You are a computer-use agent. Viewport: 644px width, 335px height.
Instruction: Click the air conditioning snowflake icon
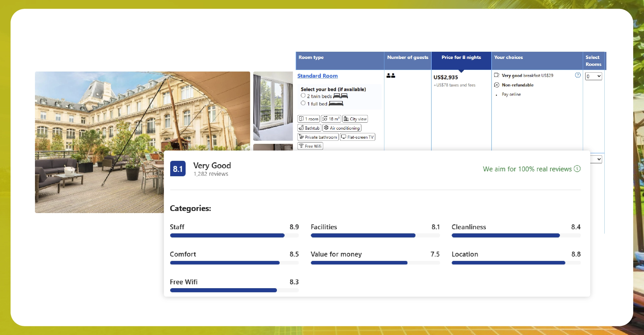[x=326, y=128]
